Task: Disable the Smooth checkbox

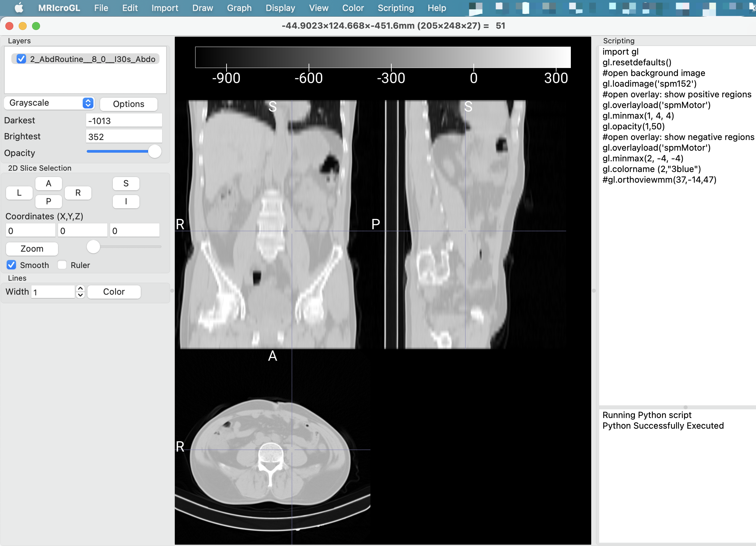Action: pos(11,265)
